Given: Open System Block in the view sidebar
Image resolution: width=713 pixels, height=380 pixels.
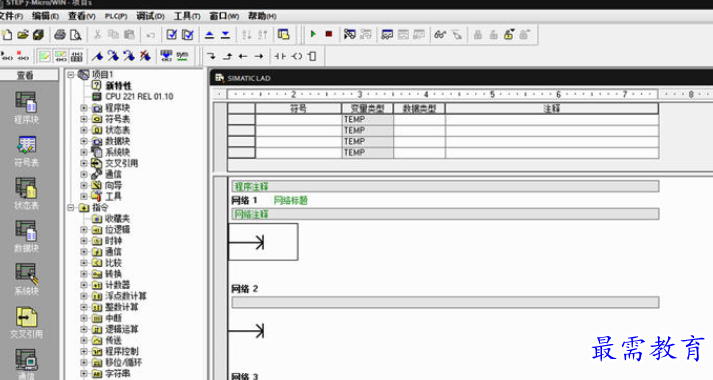Looking at the screenshot, I should point(26,279).
